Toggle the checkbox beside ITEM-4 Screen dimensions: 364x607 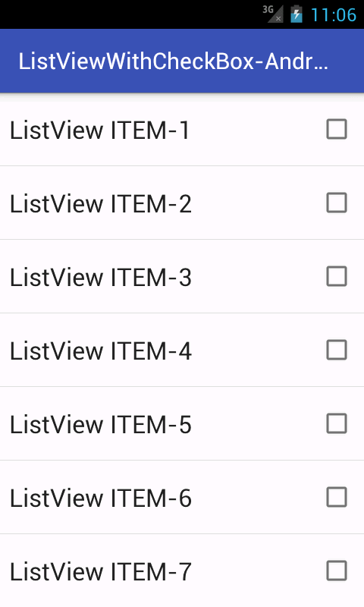tap(337, 350)
